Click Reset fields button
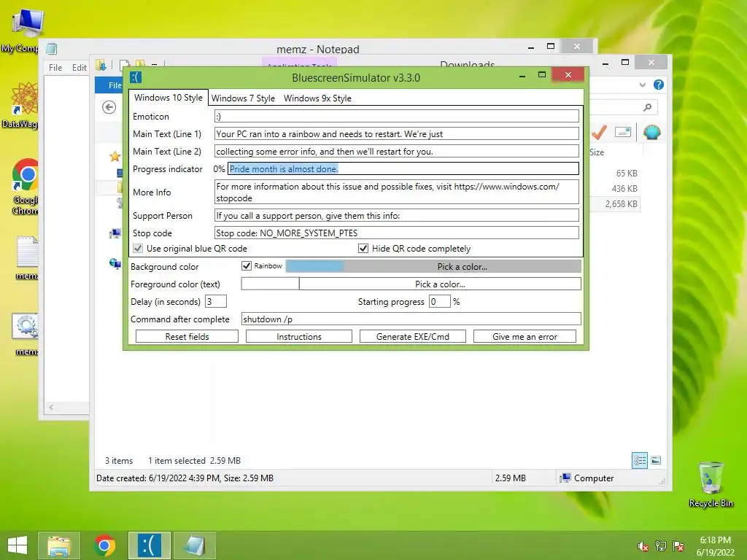Image resolution: width=747 pixels, height=560 pixels. (x=187, y=337)
